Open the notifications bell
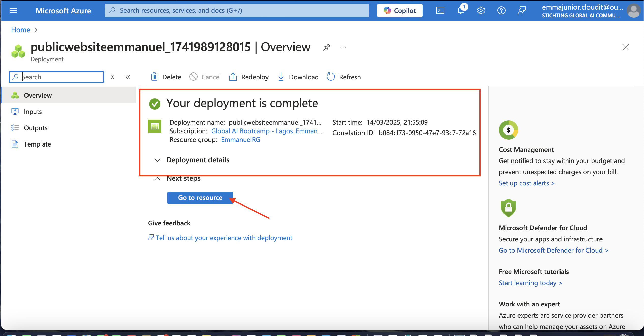This screenshot has width=644, height=336. (461, 10)
